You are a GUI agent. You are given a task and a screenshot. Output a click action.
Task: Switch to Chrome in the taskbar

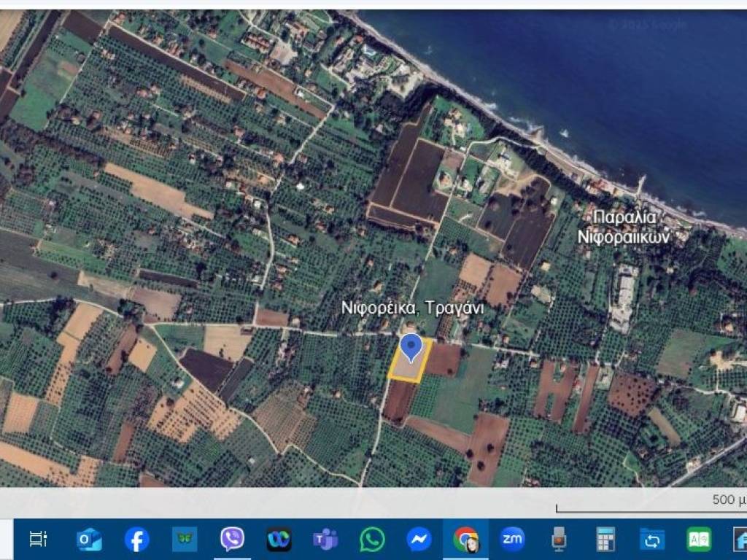(465, 540)
